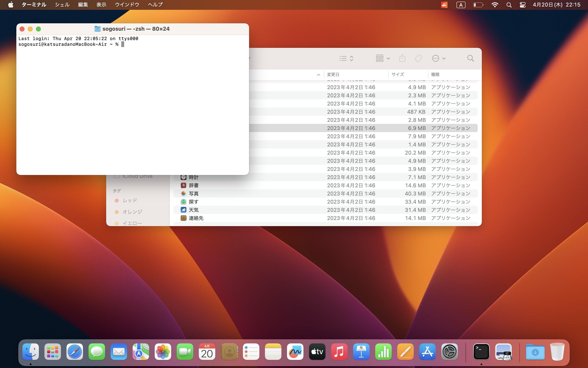Click the Wi-Fi status icon

click(x=495, y=5)
